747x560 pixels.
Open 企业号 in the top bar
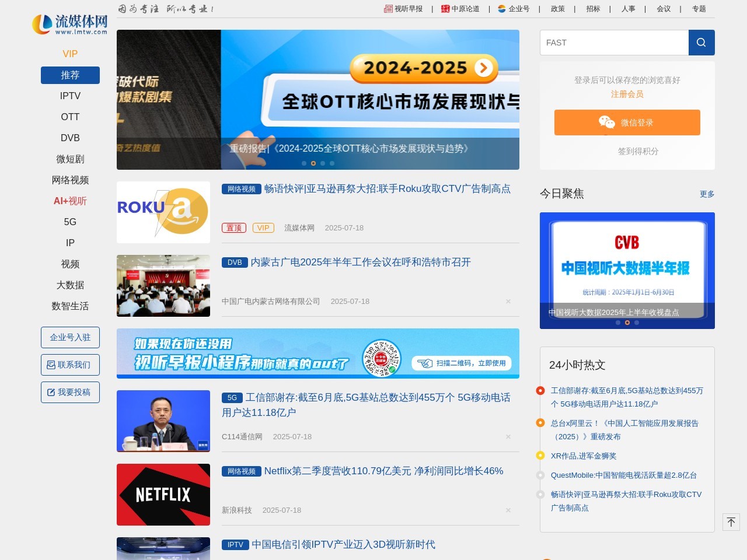pos(514,9)
